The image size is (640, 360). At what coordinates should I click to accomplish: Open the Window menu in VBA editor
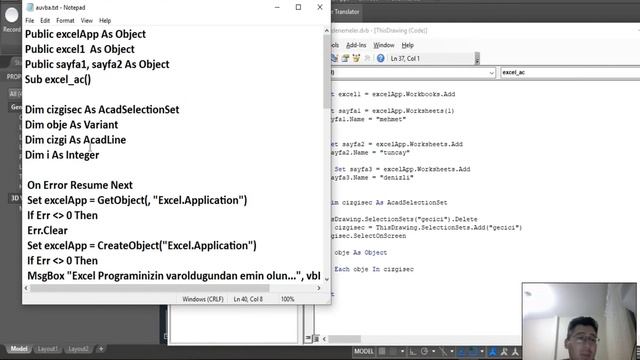click(x=384, y=45)
